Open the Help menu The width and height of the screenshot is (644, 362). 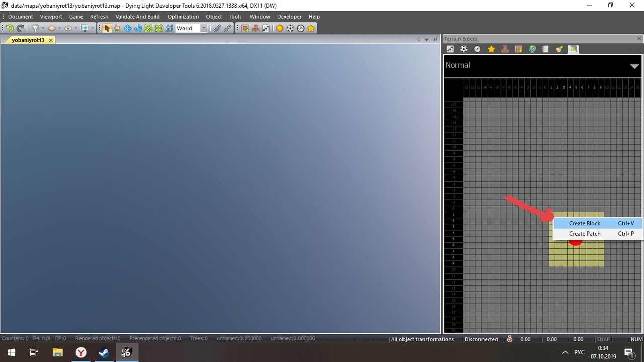[x=314, y=17]
